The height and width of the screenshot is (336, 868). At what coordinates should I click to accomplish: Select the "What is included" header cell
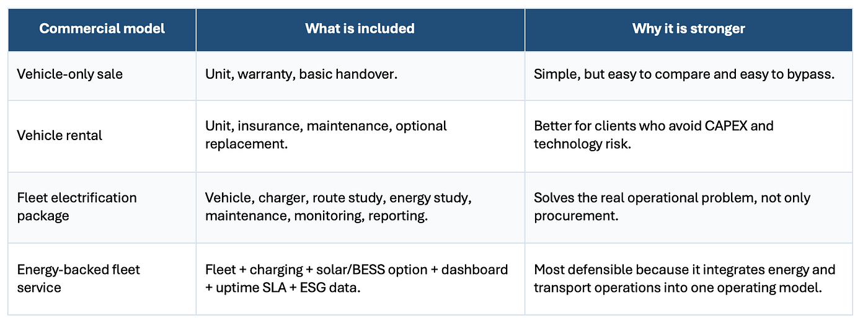click(x=360, y=29)
